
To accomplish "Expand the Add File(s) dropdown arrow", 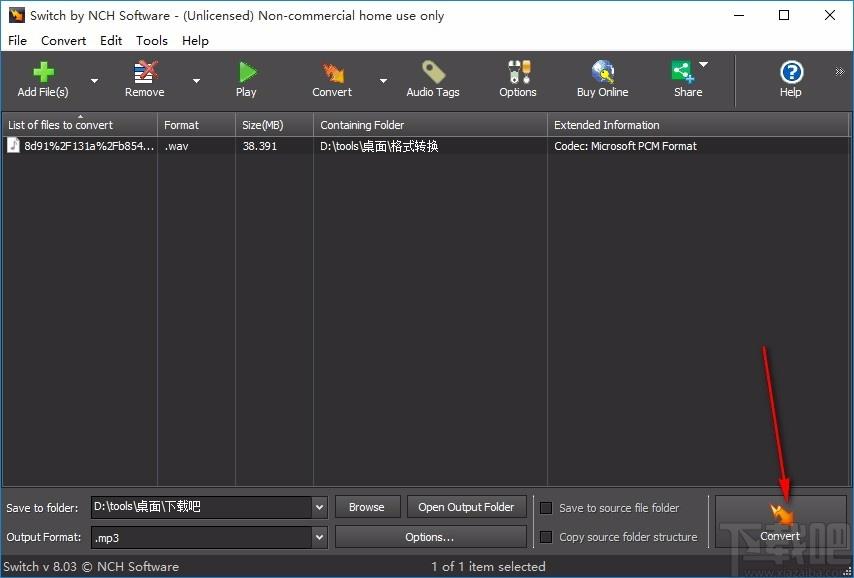I will pos(94,81).
